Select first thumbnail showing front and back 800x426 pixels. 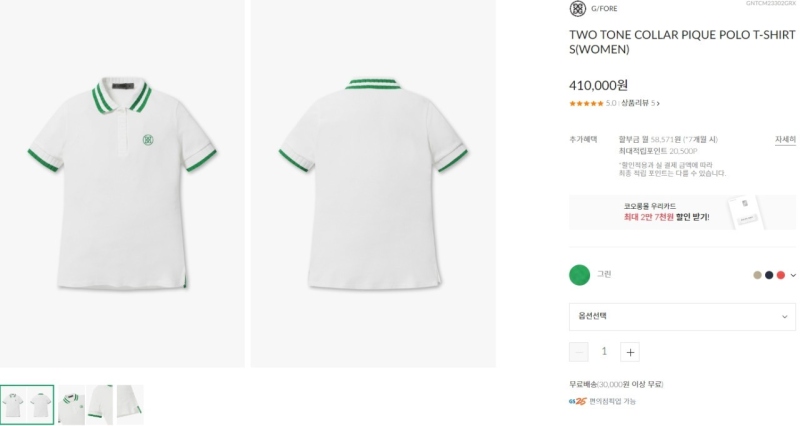[x=27, y=404]
